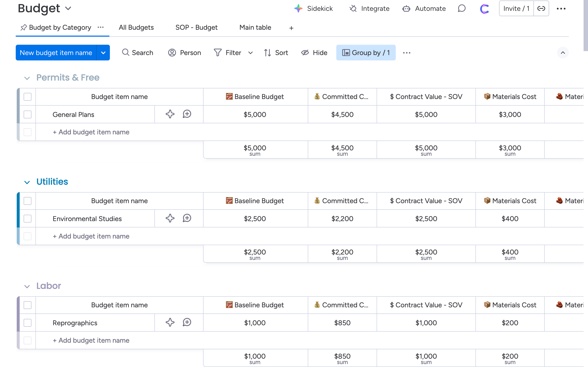This screenshot has height=367, width=588.
Task: Select all items in Utilities group
Action: pyautogui.click(x=28, y=201)
